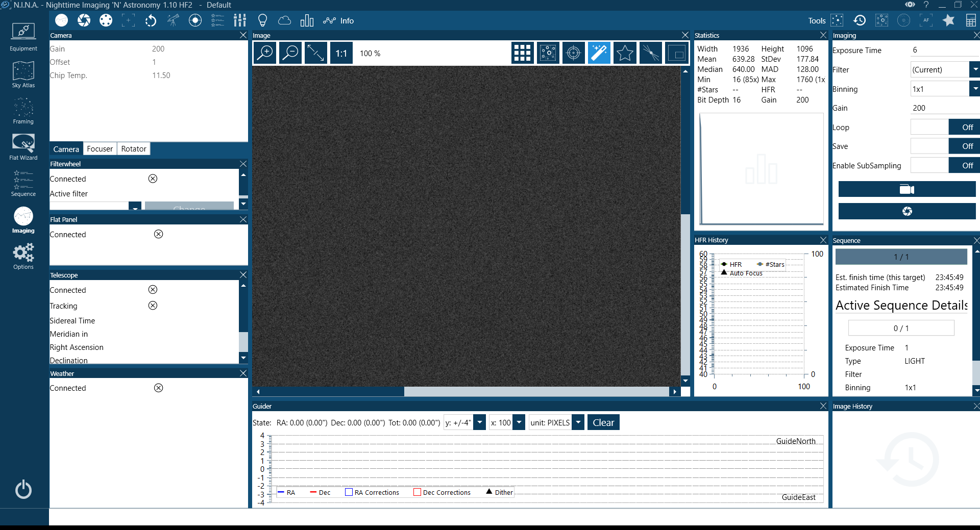This screenshot has height=530, width=980.
Task: Toggle the crosshair overlay button
Action: pyautogui.click(x=573, y=53)
